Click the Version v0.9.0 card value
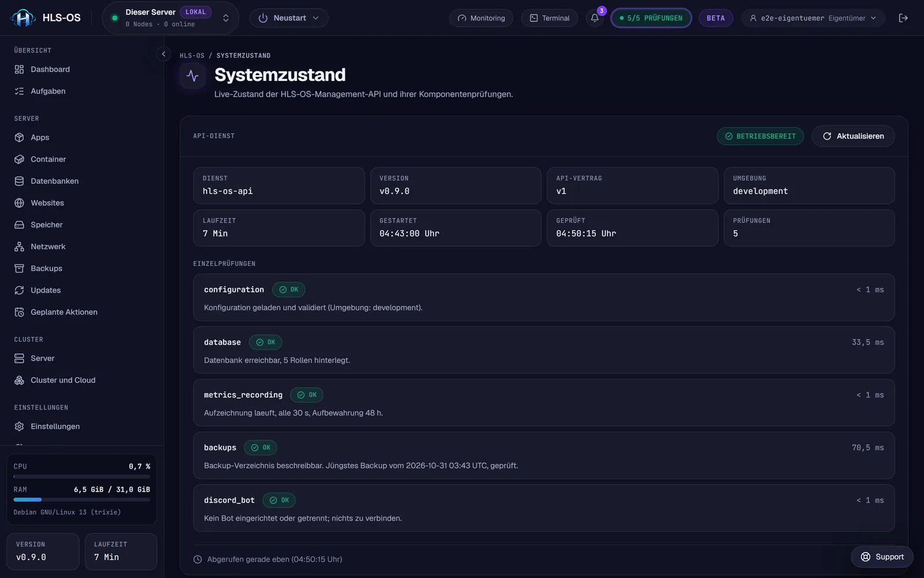924x578 pixels. pyautogui.click(x=394, y=191)
